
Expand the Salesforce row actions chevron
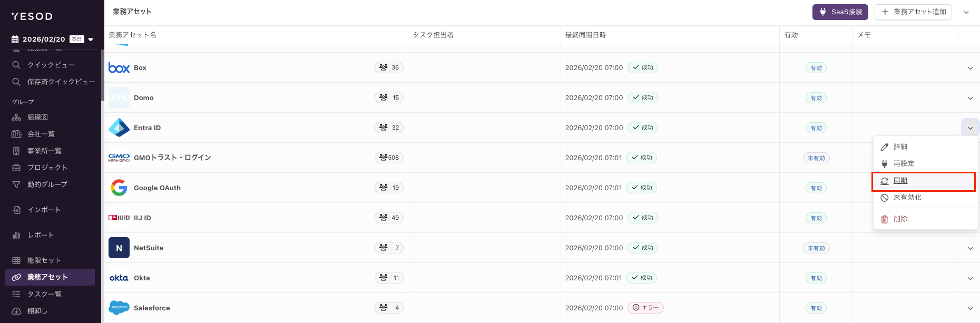pos(970,308)
